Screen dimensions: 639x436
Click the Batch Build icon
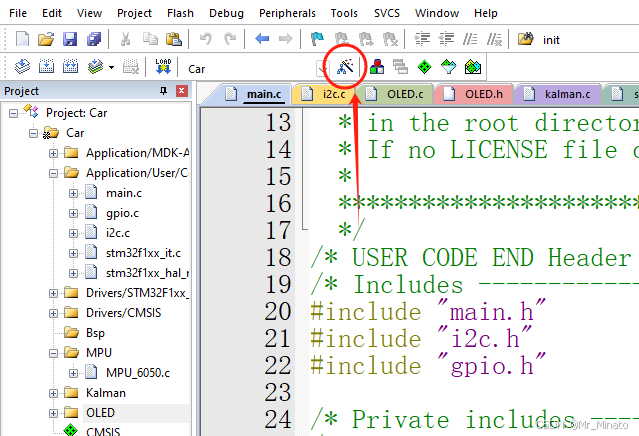click(x=95, y=66)
